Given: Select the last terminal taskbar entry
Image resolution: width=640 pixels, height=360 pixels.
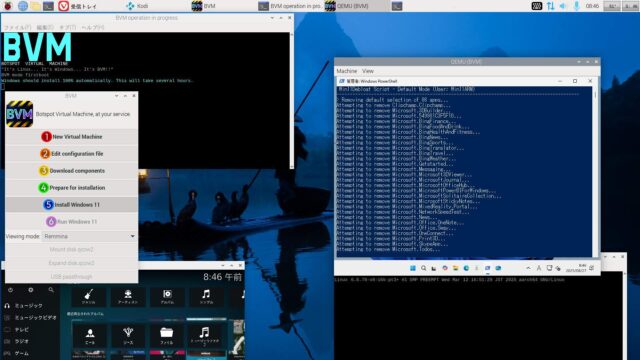Looking at the screenshot, I should pyautogui.click(x=397, y=6).
